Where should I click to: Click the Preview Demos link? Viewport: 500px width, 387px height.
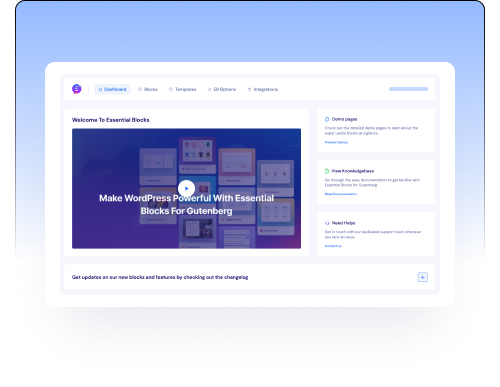pos(336,142)
